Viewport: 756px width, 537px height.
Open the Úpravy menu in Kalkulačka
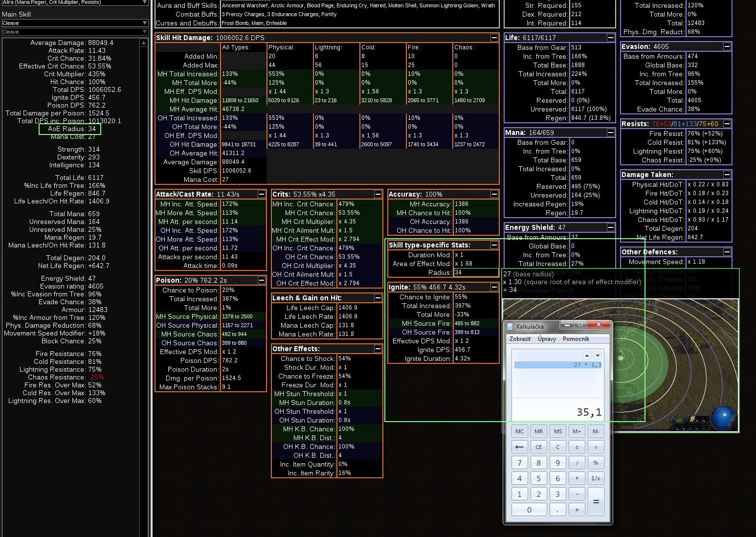pyautogui.click(x=547, y=338)
